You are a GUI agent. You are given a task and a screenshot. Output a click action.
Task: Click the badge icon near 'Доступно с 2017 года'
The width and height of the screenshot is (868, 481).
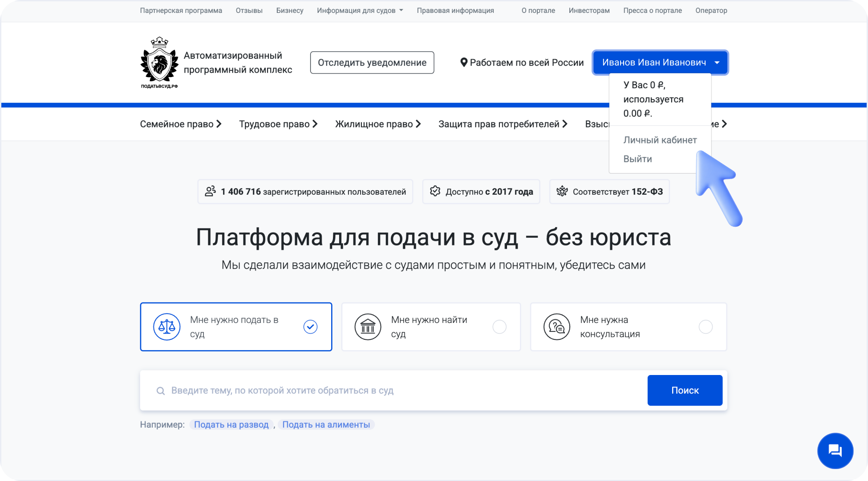pos(435,192)
